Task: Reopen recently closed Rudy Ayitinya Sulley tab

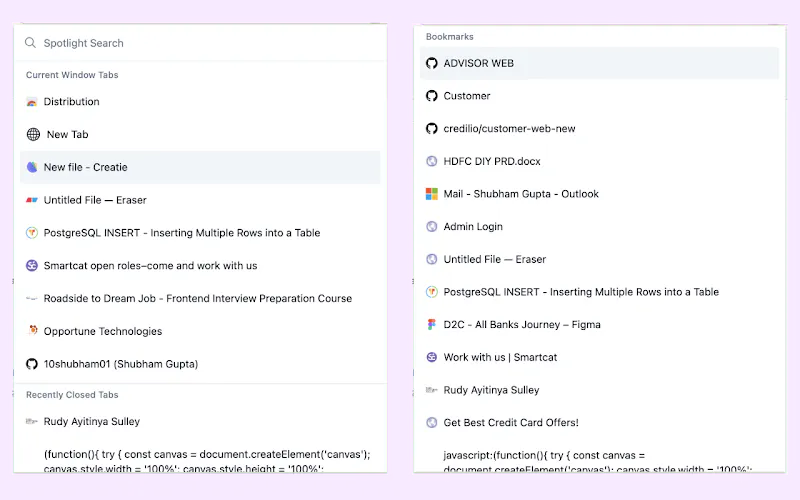Action: [x=200, y=421]
